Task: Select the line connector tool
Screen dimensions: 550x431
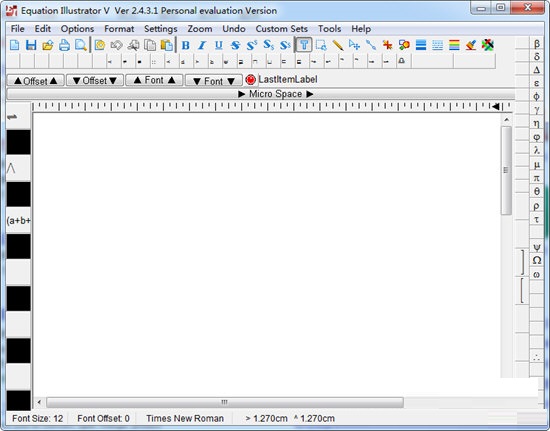Action: [x=371, y=45]
